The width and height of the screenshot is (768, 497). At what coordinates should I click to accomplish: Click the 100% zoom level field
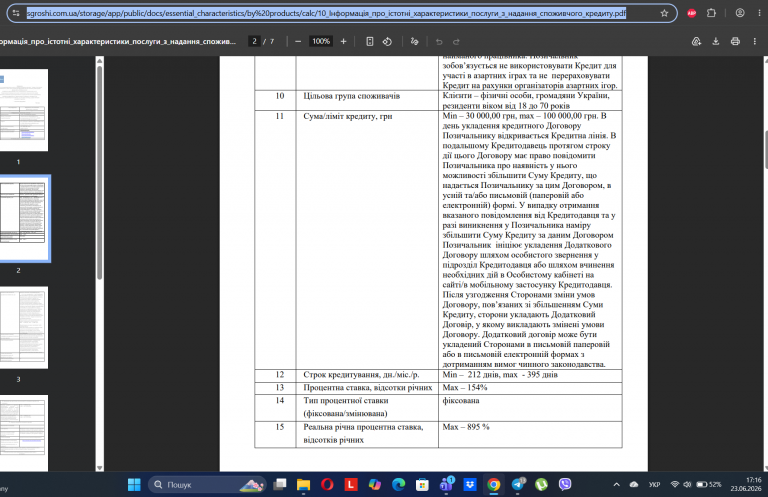(x=321, y=42)
